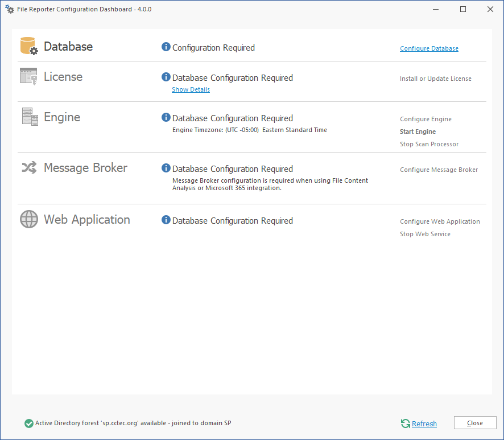Choose Configure Web Application
Screen dimensions: 504x440
pyautogui.click(x=440, y=221)
